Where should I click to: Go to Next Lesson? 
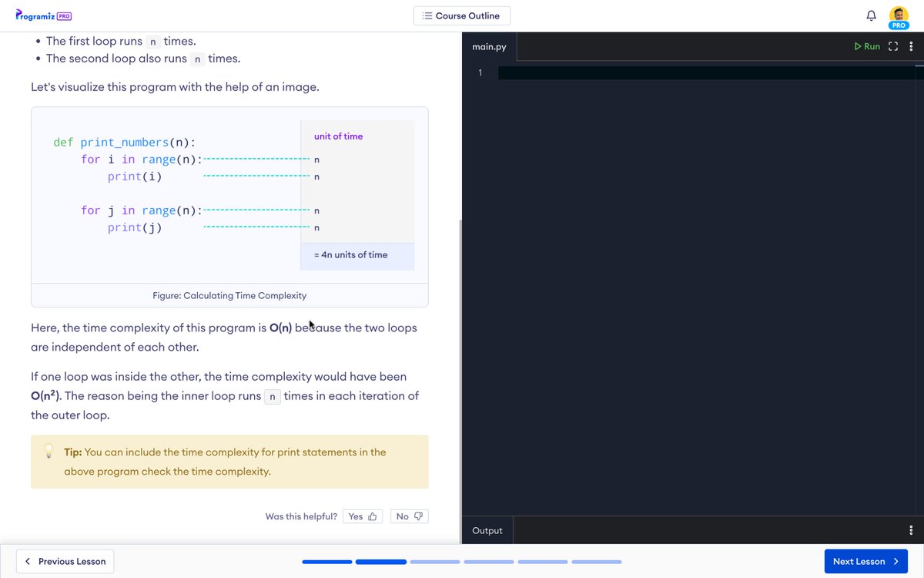tap(865, 561)
